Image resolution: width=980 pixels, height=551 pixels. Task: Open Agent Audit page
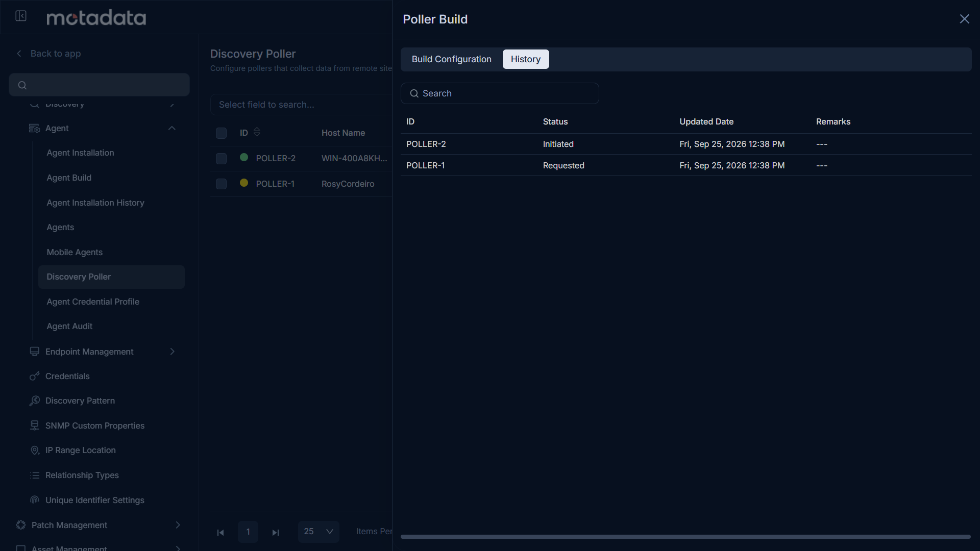pos(69,326)
